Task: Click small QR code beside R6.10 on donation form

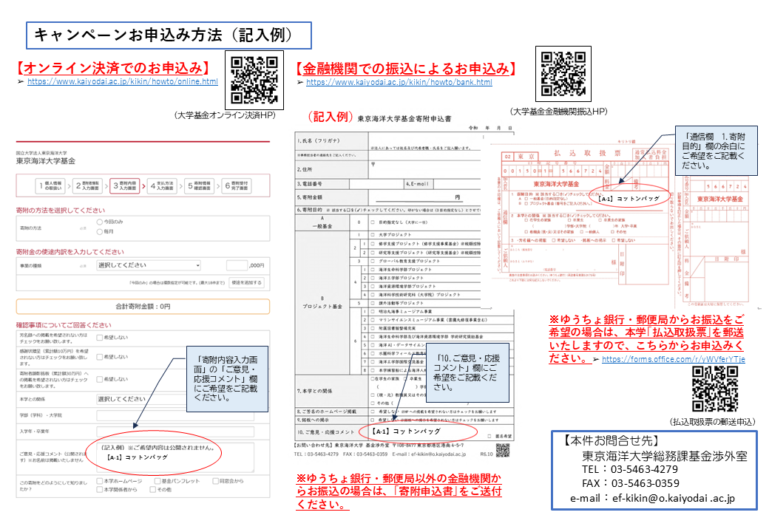Action: click(x=503, y=450)
